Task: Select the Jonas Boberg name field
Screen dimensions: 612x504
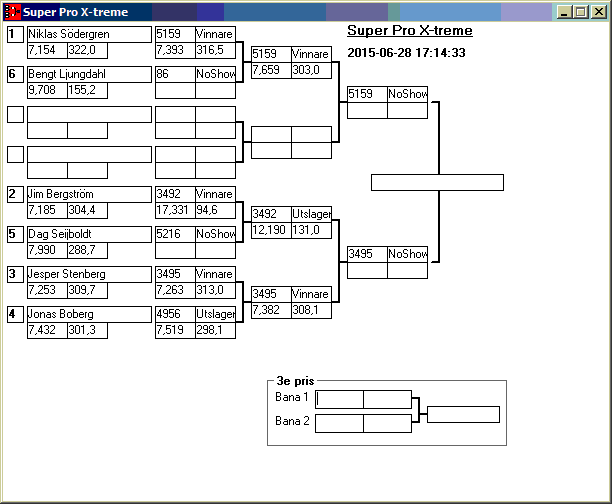Action: [88, 314]
